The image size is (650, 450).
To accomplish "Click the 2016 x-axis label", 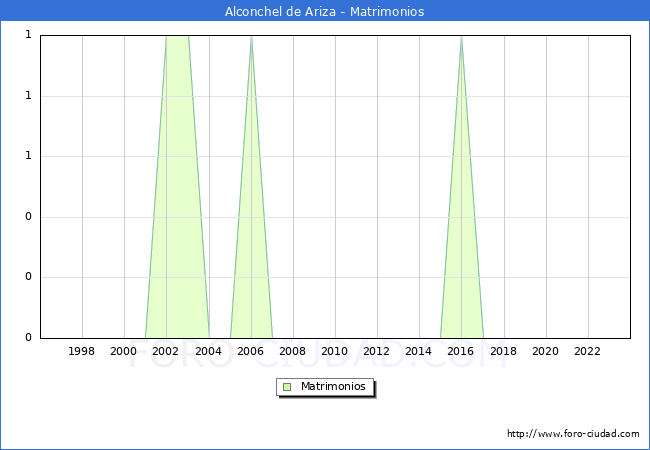I will pyautogui.click(x=461, y=351).
